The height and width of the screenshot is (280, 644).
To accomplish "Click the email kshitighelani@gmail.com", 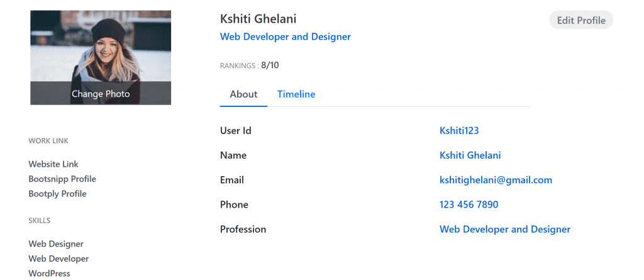I will point(496,180).
